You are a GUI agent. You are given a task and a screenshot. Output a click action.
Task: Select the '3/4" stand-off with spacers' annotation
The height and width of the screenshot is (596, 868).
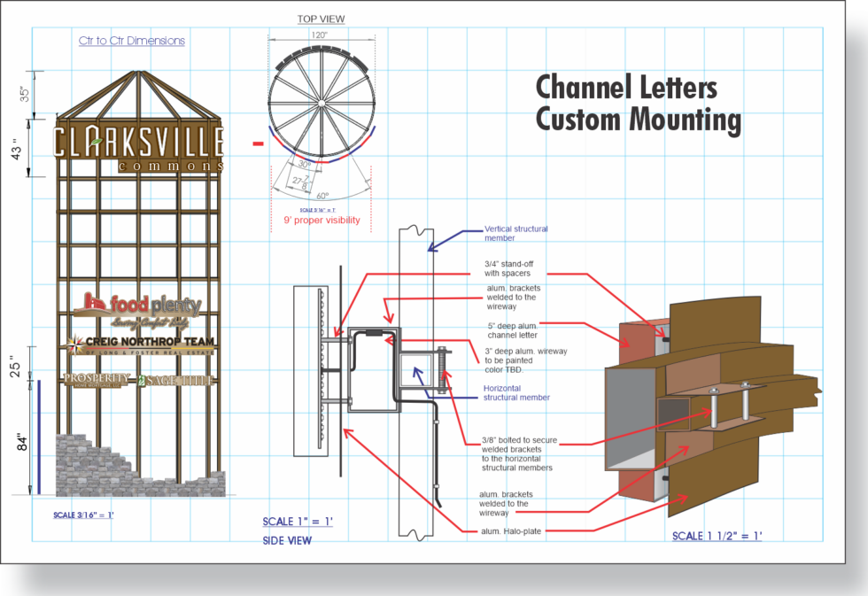(508, 268)
